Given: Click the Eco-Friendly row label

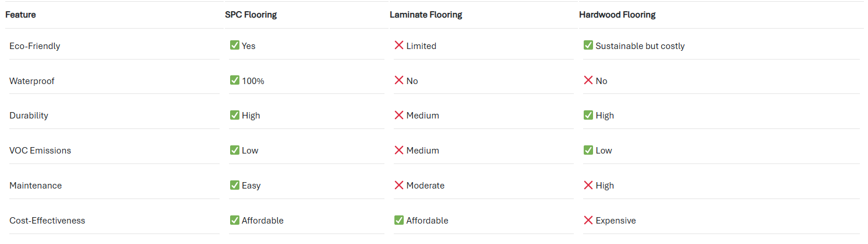Looking at the screenshot, I should pyautogui.click(x=34, y=46).
